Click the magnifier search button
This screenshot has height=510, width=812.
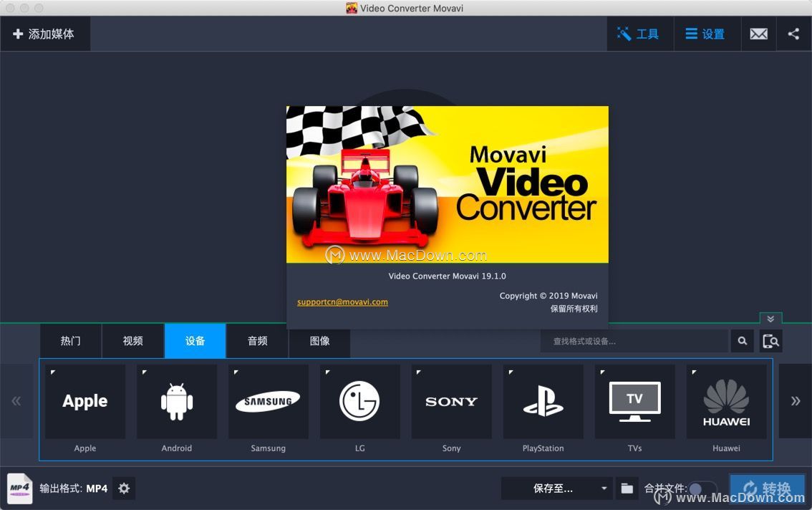tap(743, 341)
